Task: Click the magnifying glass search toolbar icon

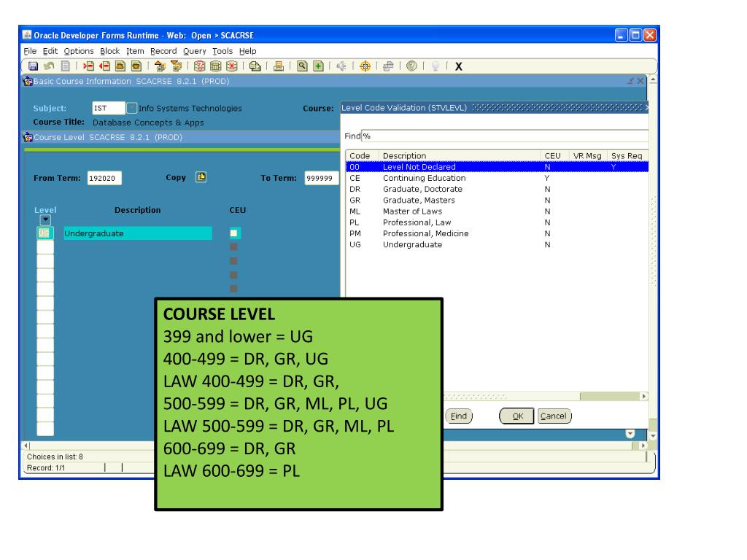Action: coord(302,66)
